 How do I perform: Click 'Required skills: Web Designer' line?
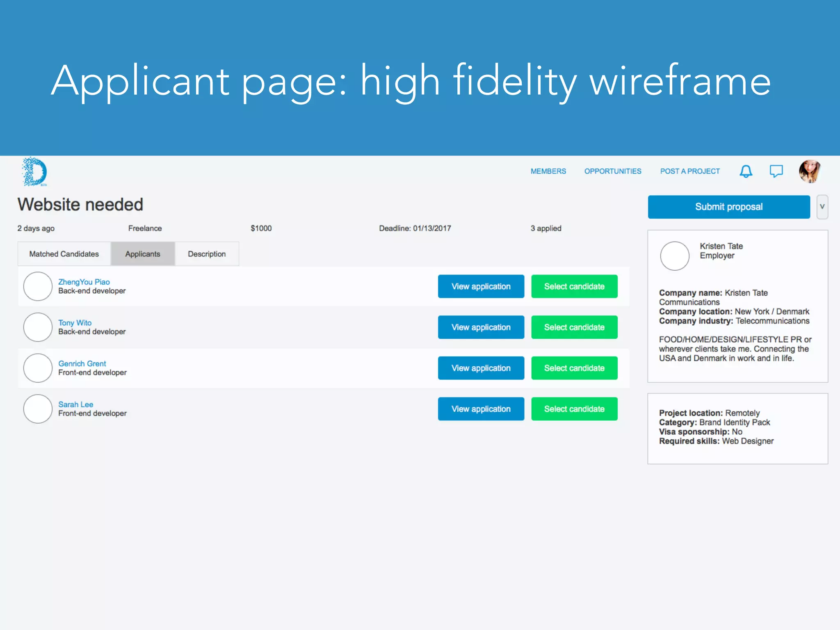coord(716,441)
